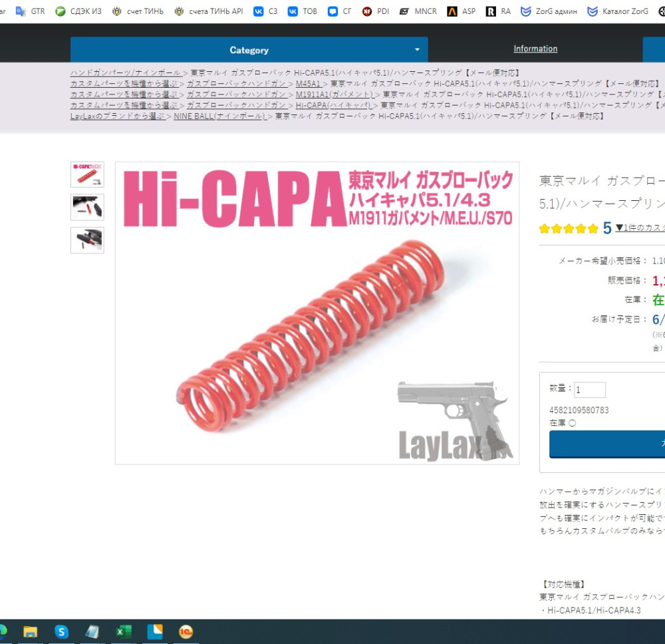Click ガスブローバックハンドガン link in M1911A1 row
The height and width of the screenshot is (644, 665).
(x=237, y=94)
